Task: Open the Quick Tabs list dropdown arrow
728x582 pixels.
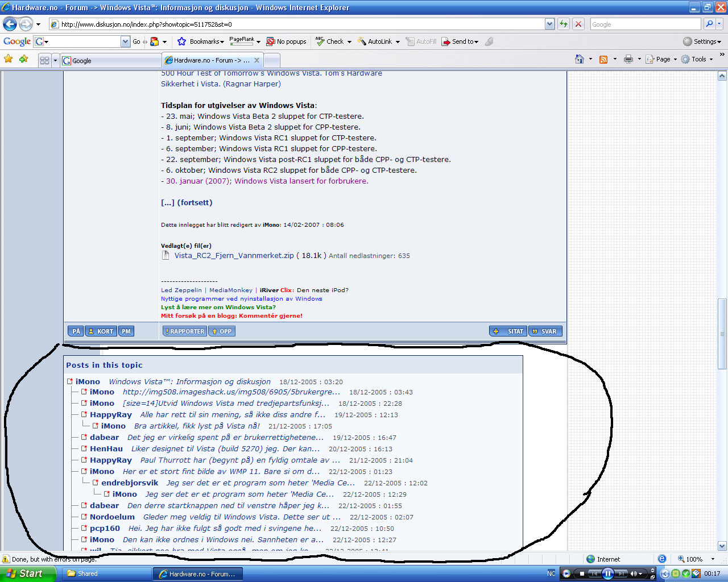Action: (x=55, y=60)
